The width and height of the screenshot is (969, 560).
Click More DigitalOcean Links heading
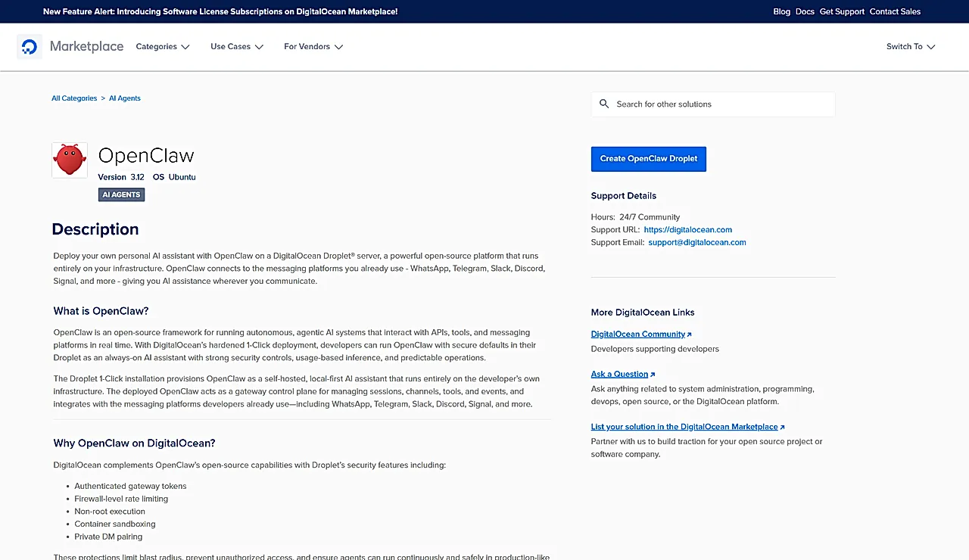(643, 313)
